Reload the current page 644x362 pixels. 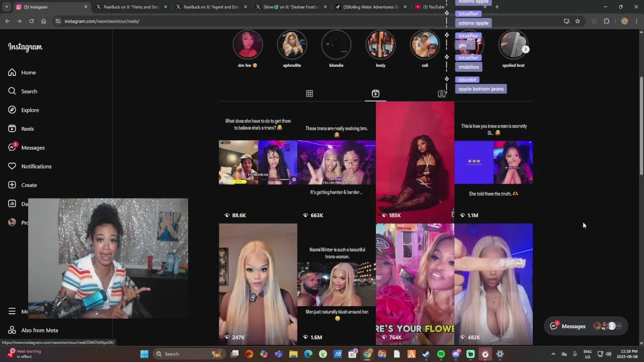point(31,21)
